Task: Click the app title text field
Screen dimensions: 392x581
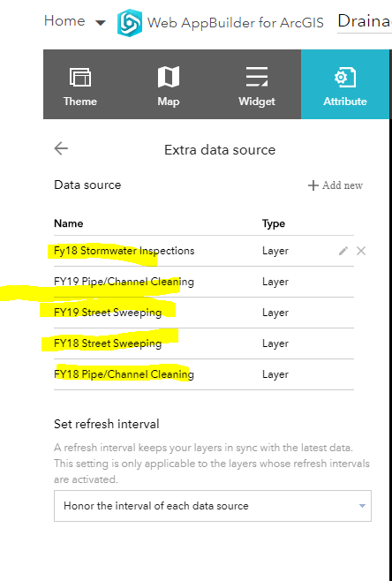Action: pyautogui.click(x=365, y=21)
